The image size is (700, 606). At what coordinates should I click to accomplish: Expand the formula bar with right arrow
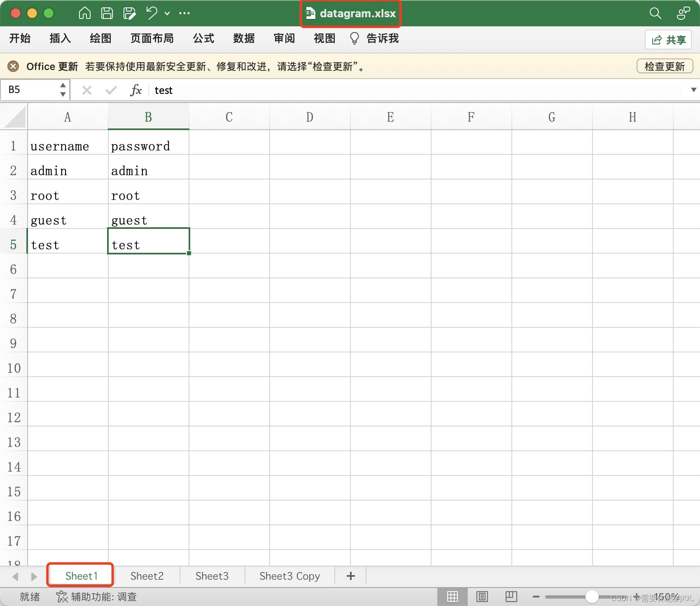tap(693, 90)
